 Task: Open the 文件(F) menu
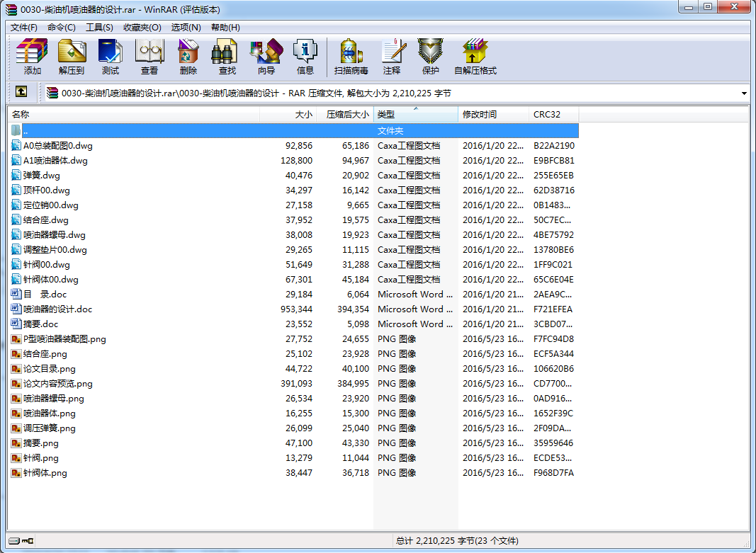24,28
